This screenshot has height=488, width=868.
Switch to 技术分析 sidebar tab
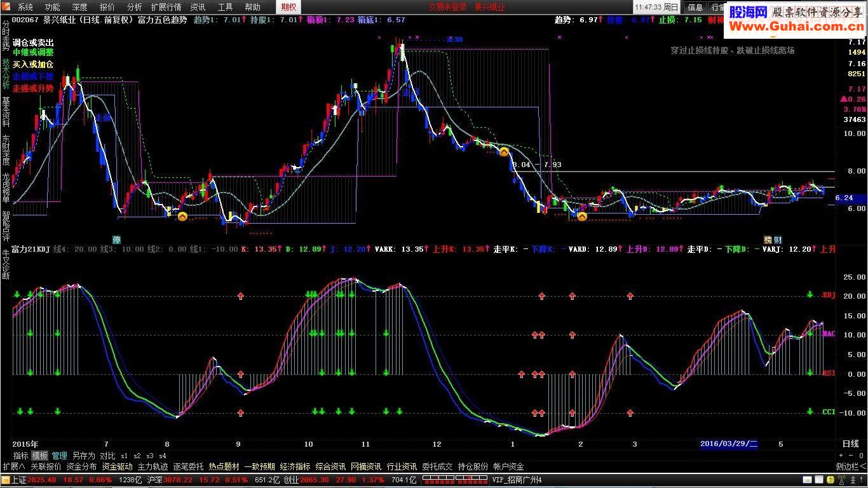pyautogui.click(x=6, y=74)
